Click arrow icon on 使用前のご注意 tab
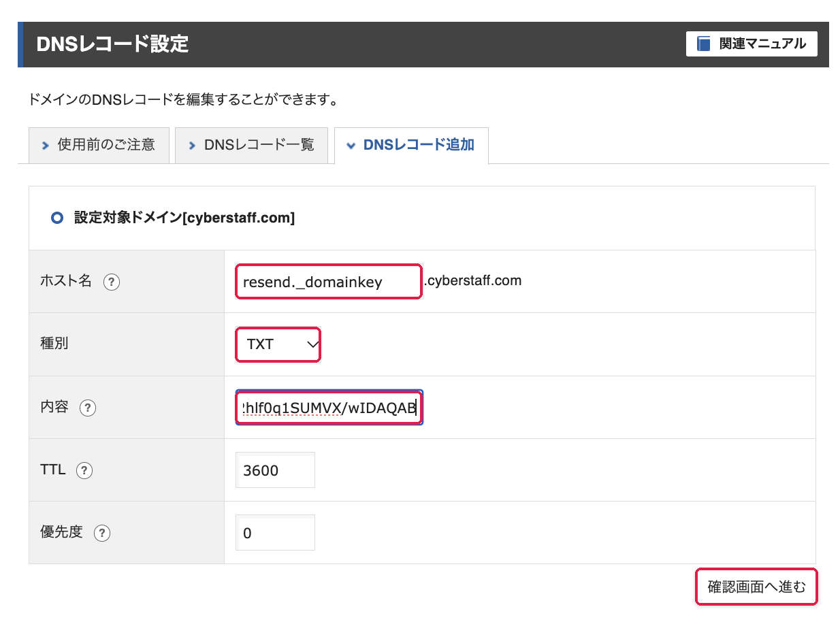Viewport: 840px width, 622px height. 46,146
